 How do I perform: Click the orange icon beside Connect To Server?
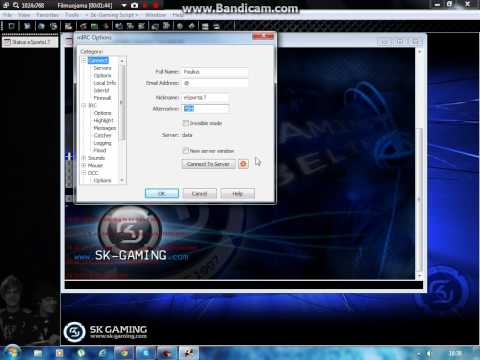243,164
